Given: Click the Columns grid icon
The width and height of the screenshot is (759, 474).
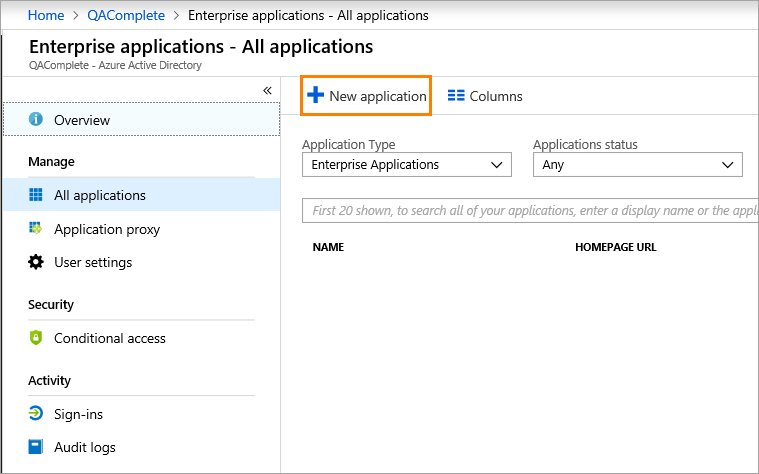Looking at the screenshot, I should (x=456, y=96).
